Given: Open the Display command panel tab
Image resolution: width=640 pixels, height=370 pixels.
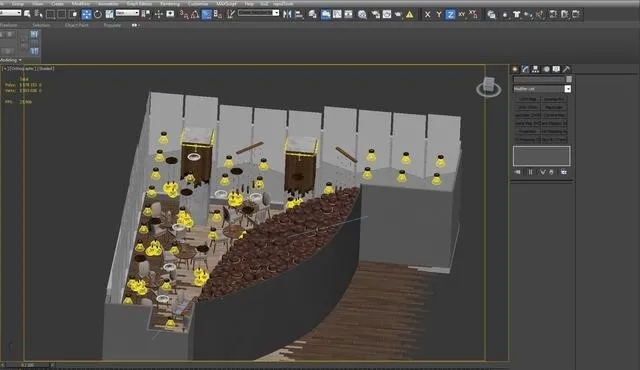Looking at the screenshot, I should point(556,69).
